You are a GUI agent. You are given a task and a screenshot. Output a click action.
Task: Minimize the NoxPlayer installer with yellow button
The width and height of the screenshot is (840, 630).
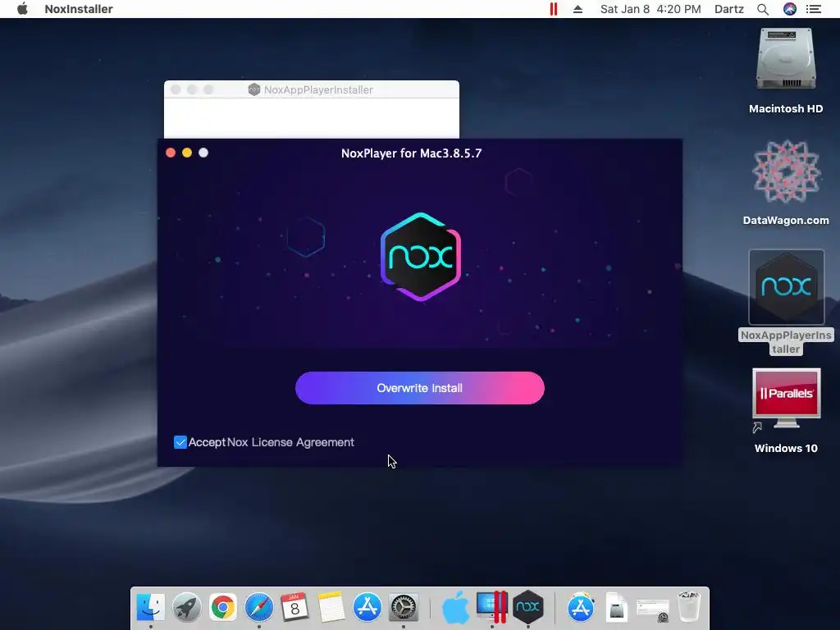point(187,153)
